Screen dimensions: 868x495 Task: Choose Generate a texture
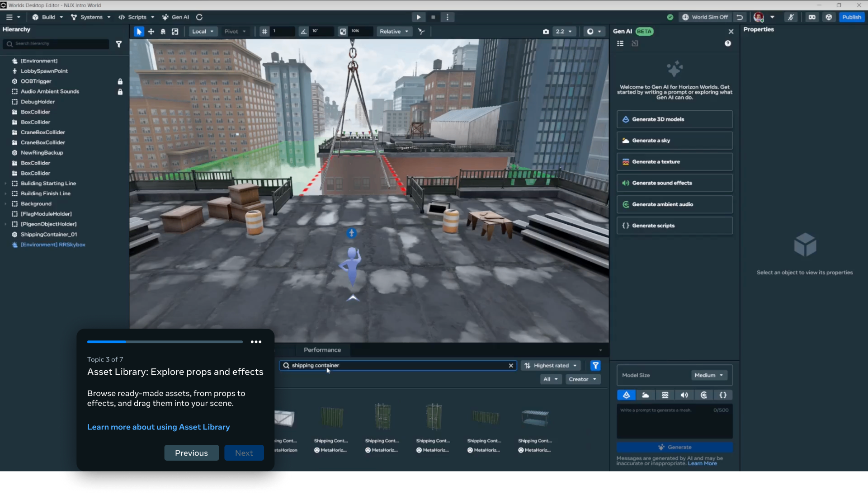[675, 162]
